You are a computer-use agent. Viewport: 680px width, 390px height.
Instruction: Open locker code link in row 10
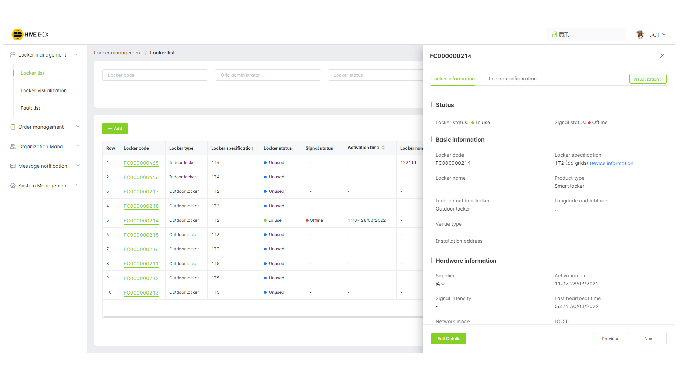tap(141, 293)
